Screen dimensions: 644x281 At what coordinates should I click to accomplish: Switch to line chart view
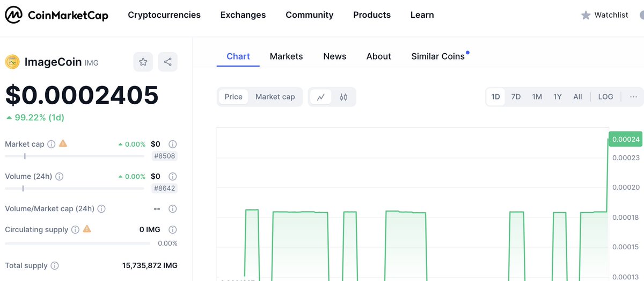[x=321, y=97]
